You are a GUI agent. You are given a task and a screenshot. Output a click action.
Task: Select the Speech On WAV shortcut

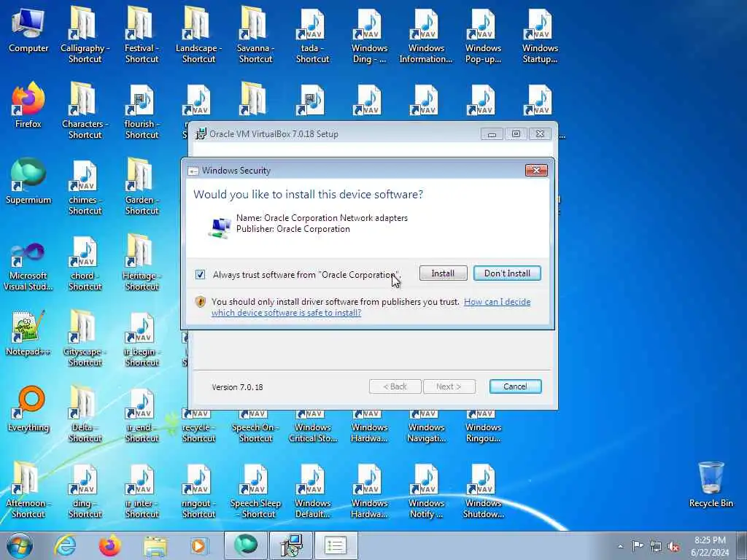click(255, 427)
